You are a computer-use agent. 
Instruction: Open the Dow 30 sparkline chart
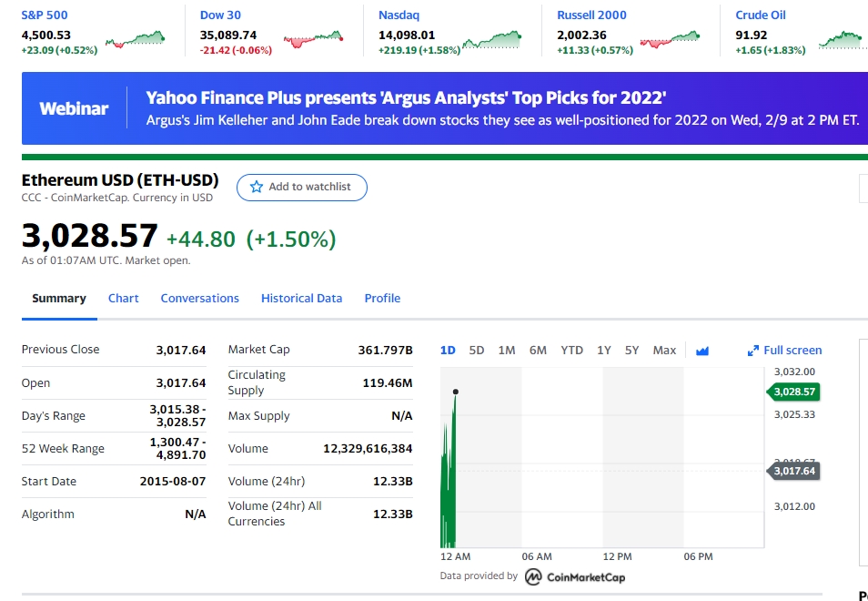coord(313,40)
